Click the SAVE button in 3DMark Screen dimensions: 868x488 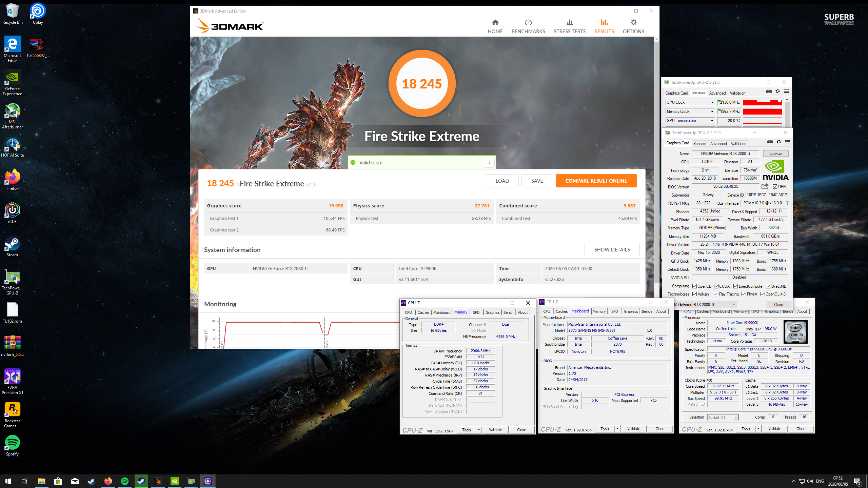tap(537, 181)
